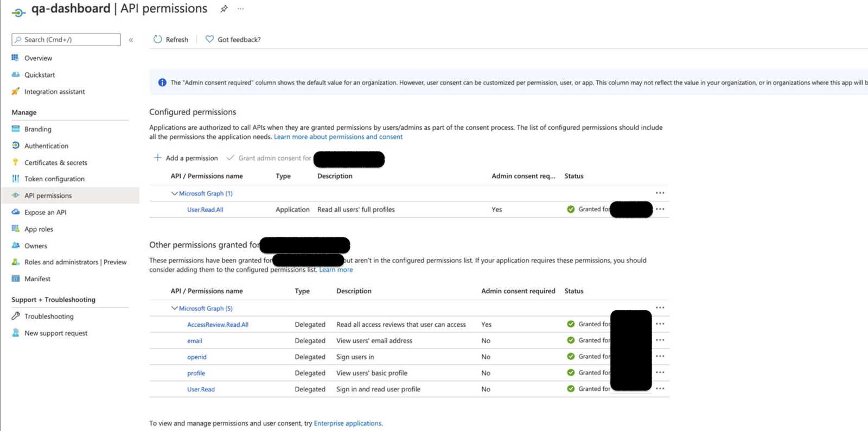The width and height of the screenshot is (868, 431).
Task: Click the Learn more link under Other permissions
Action: click(x=336, y=270)
